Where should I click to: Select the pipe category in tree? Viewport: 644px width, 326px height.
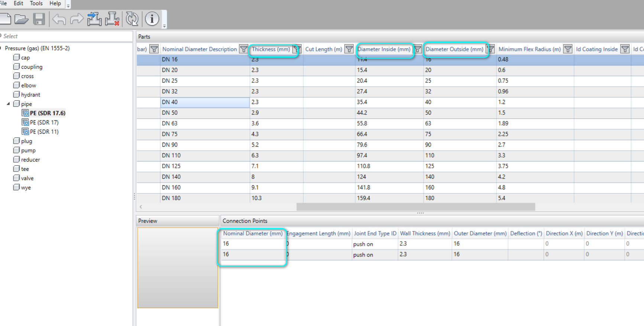(x=26, y=104)
